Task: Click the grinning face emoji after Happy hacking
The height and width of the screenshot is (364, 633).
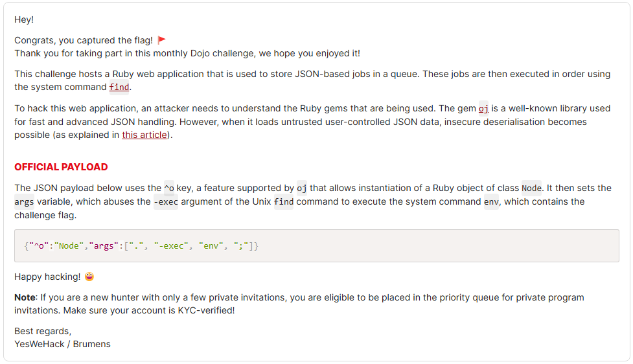Action: (x=89, y=277)
